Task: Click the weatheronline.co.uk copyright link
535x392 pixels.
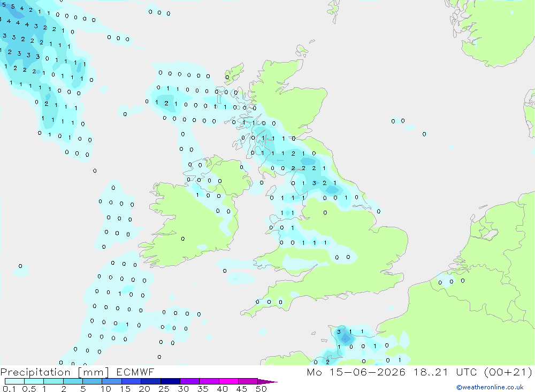Action: click(x=490, y=387)
